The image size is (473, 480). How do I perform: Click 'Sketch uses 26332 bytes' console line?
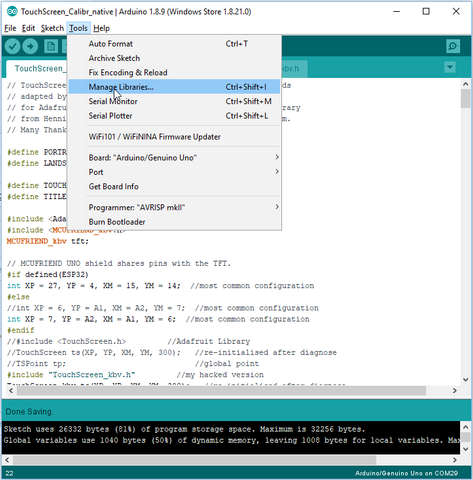point(184,429)
